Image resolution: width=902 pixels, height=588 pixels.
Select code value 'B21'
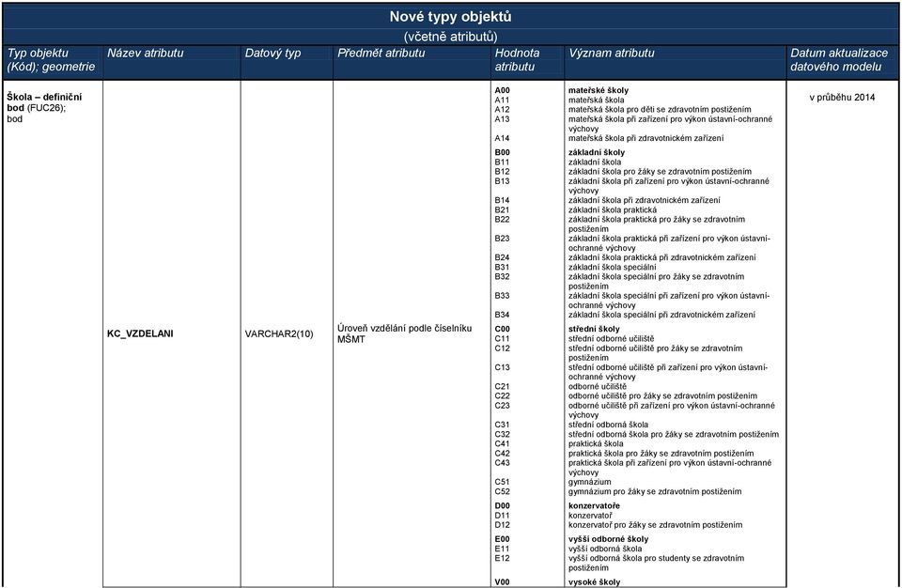click(x=502, y=210)
